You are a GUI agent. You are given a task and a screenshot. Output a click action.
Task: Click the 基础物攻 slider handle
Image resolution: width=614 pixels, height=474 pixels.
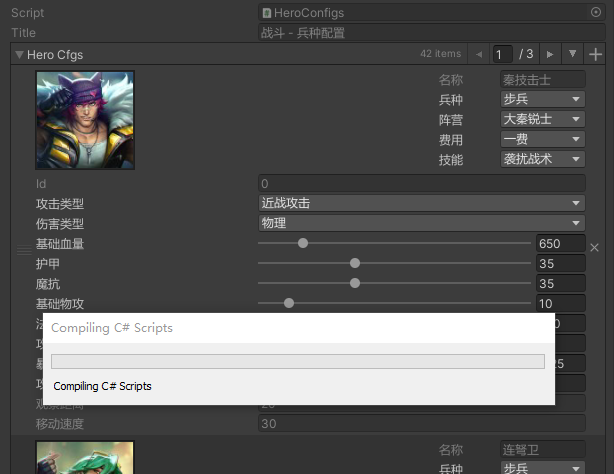pyautogui.click(x=289, y=303)
